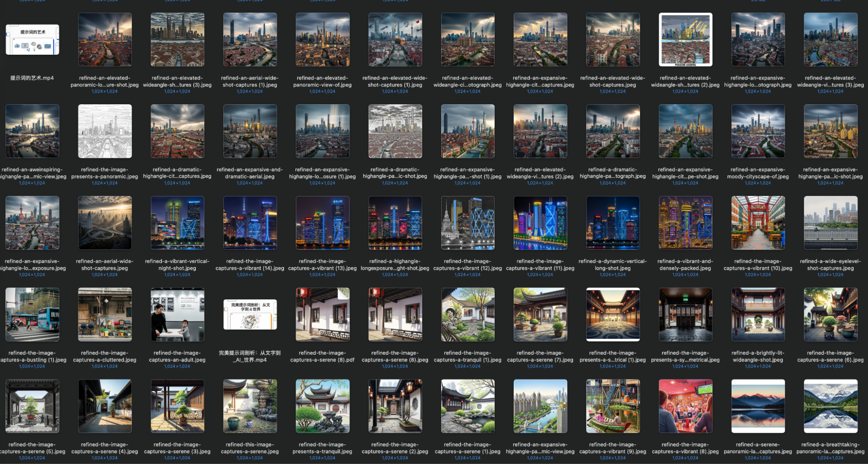The width and height of the screenshot is (868, 464).
Task: Click the refined-this-image-captures-a-serene.jpeg filename
Action: tap(250, 448)
